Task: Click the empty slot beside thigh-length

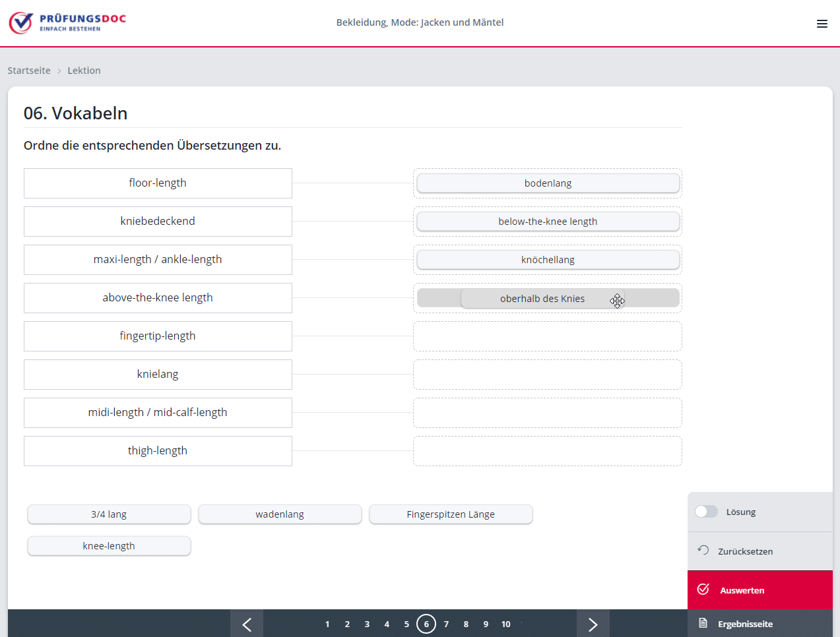Action: (x=547, y=451)
